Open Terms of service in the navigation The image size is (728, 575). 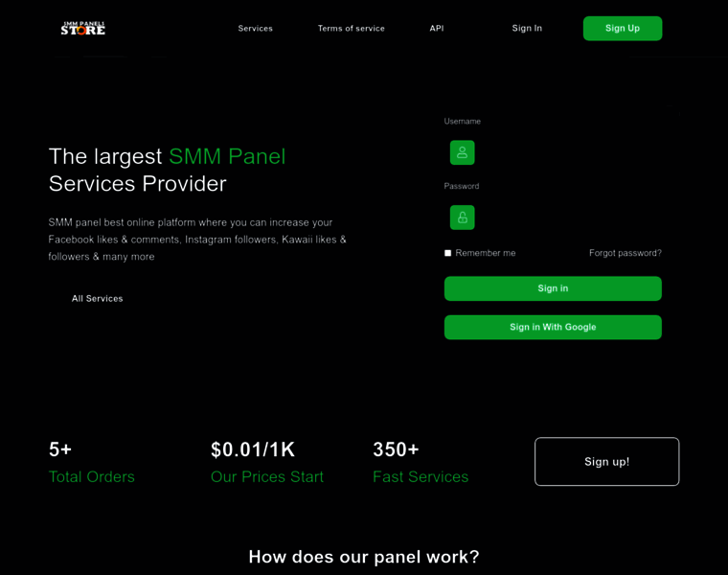pos(351,28)
